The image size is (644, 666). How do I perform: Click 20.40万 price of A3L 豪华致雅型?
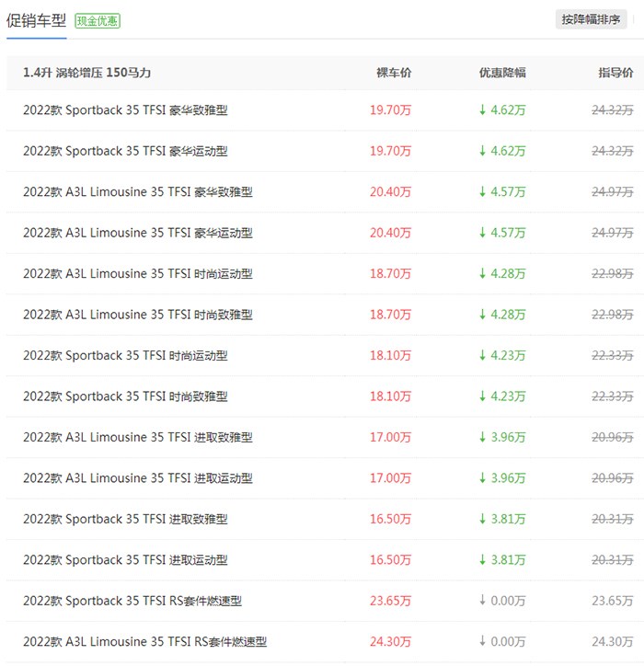pyautogui.click(x=390, y=192)
